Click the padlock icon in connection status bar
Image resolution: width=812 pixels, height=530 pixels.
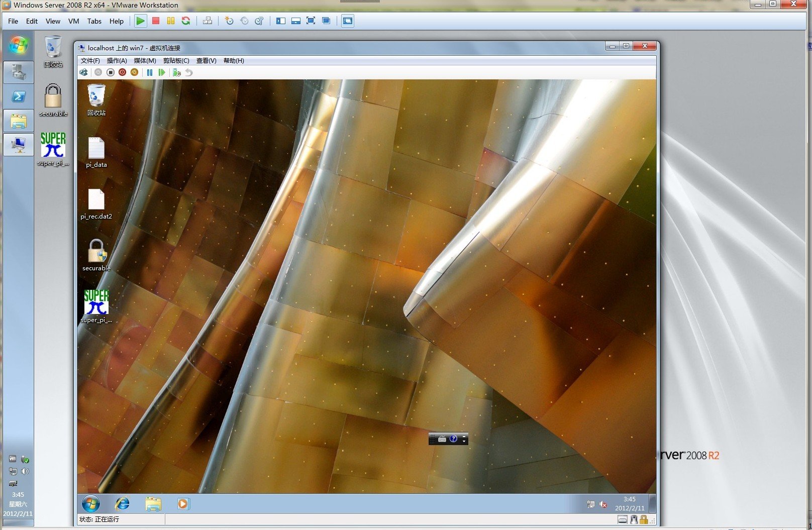coord(644,519)
